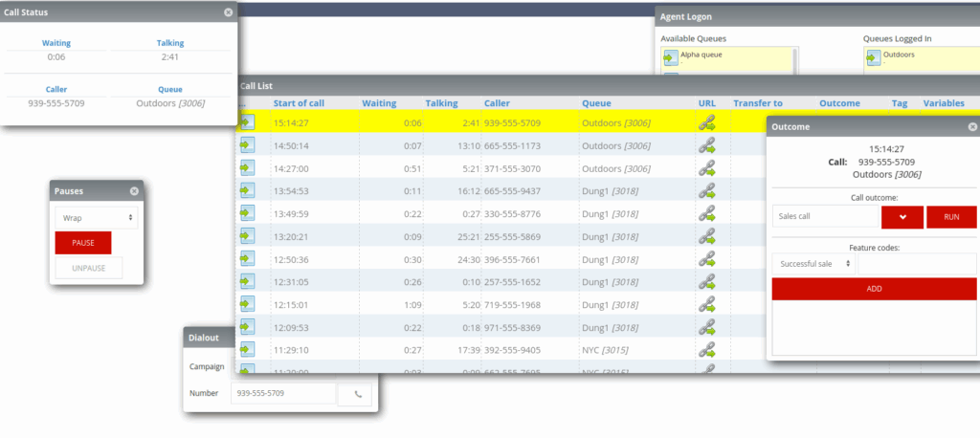Click the Dialout Number input field
980x438 pixels.
pyautogui.click(x=283, y=393)
